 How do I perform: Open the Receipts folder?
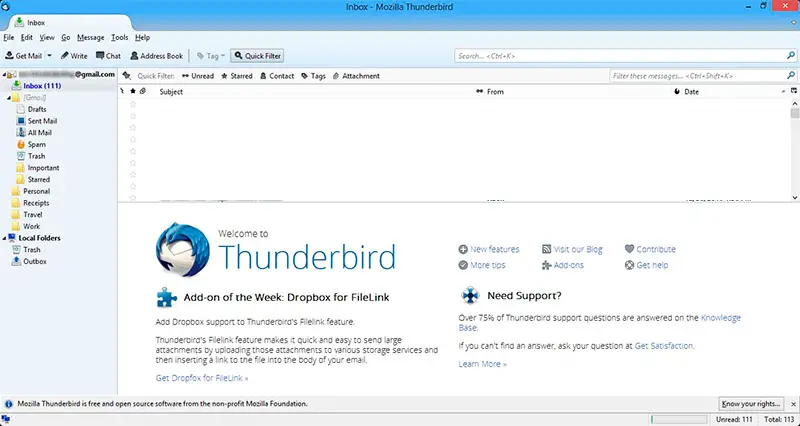[x=36, y=203]
